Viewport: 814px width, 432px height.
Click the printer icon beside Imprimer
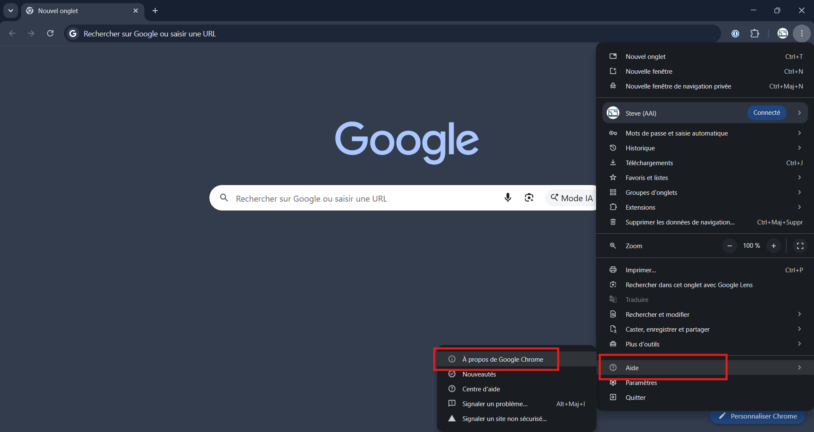pyautogui.click(x=613, y=270)
